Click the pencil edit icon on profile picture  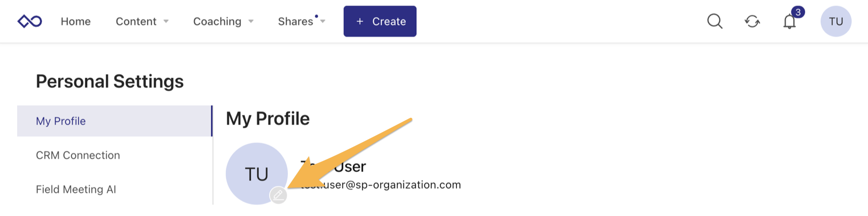click(278, 195)
